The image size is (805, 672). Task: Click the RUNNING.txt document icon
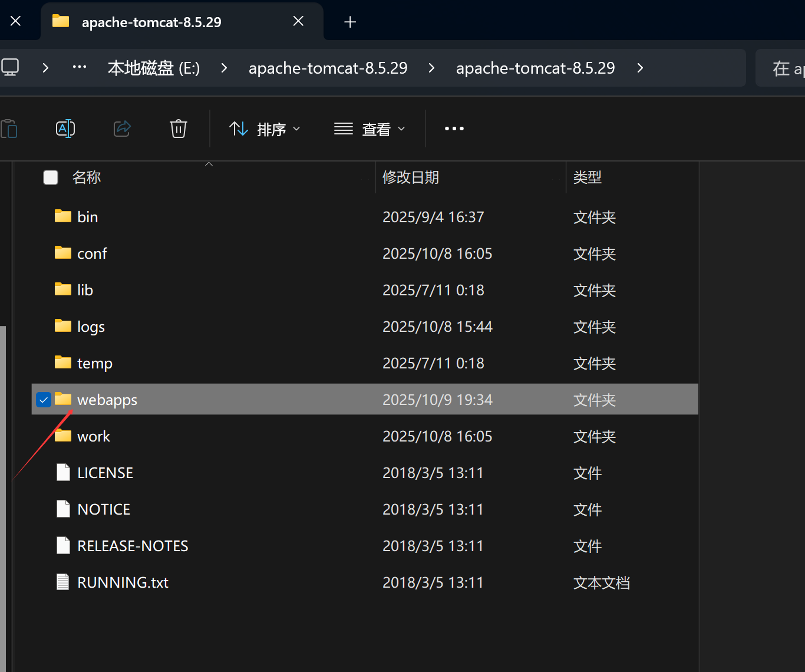pos(63,582)
